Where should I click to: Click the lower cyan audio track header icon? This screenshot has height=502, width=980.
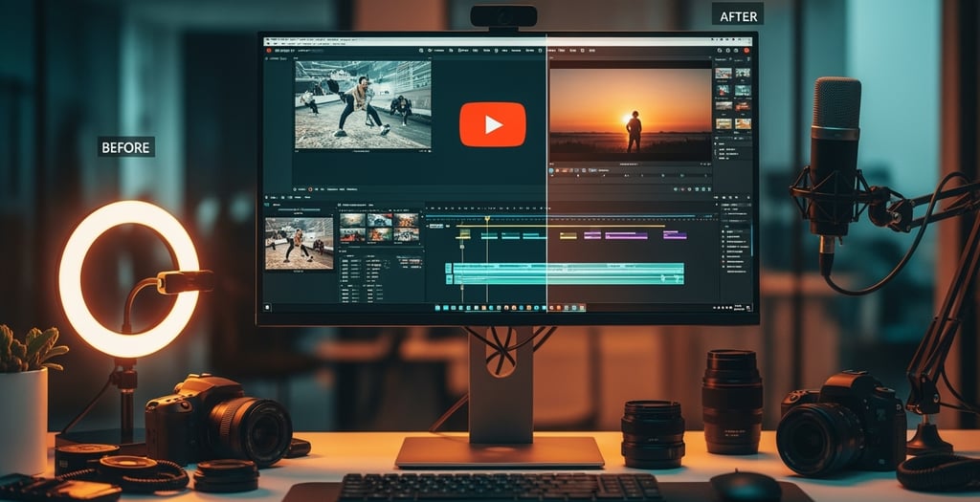point(448,280)
